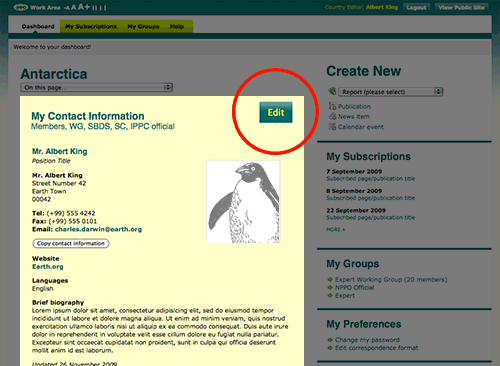Screen dimensions: 500x366
Task: Open the My Groups tab
Action: coord(143,26)
